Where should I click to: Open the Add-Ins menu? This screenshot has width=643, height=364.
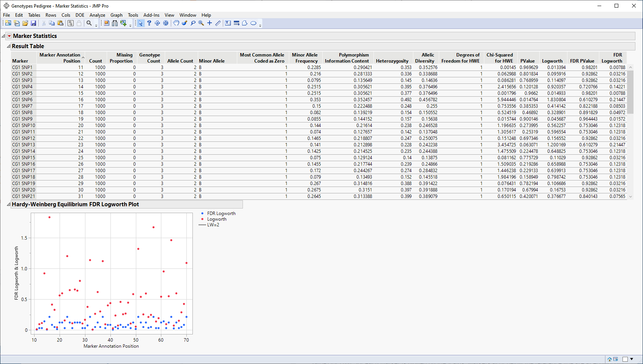pos(151,15)
